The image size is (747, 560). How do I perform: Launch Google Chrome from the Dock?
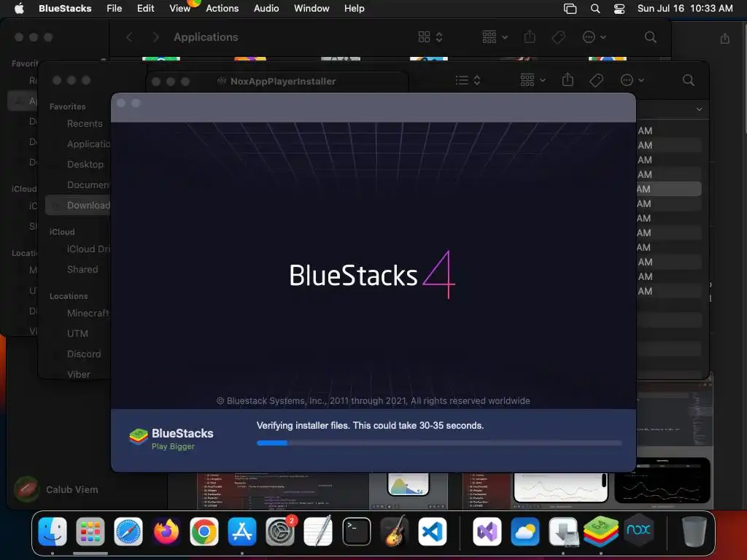click(204, 532)
